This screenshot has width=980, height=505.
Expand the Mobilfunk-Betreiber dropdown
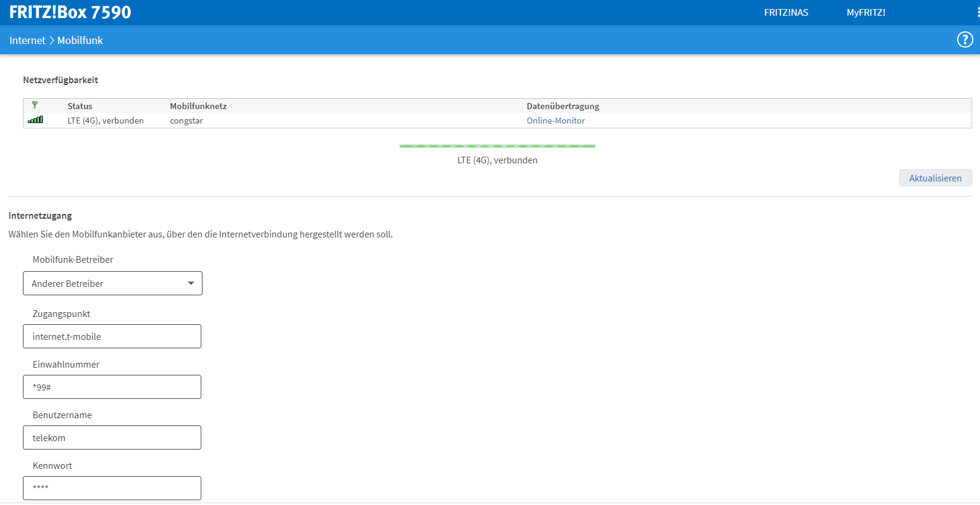tap(113, 283)
